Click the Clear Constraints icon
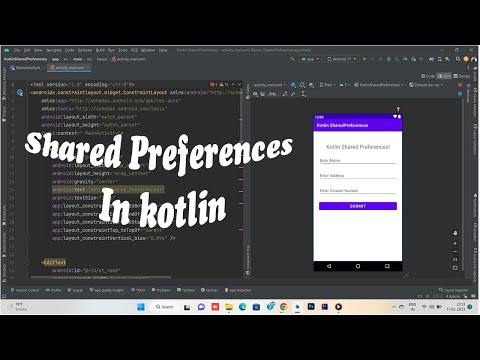Viewport: 480px width, 360px height. [285, 94]
